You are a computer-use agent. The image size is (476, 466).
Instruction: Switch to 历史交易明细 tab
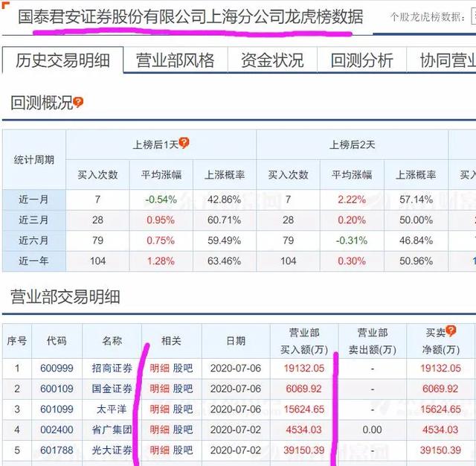(x=62, y=60)
